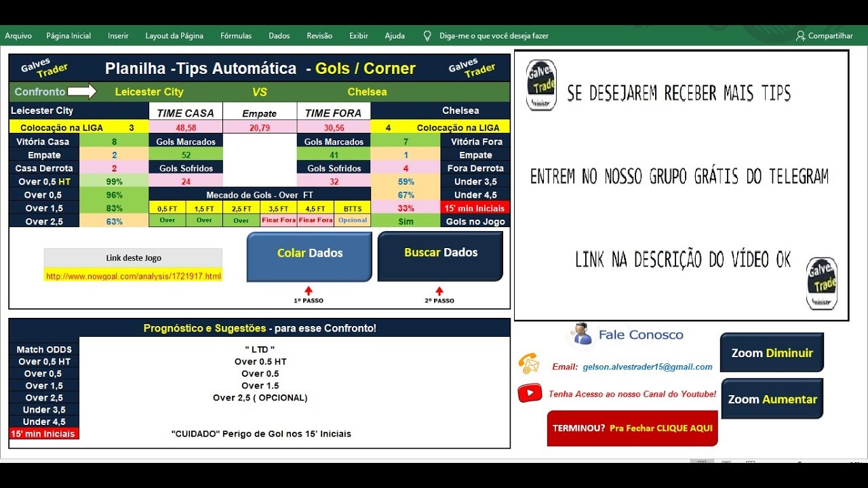Select the 63% cell

click(114, 222)
